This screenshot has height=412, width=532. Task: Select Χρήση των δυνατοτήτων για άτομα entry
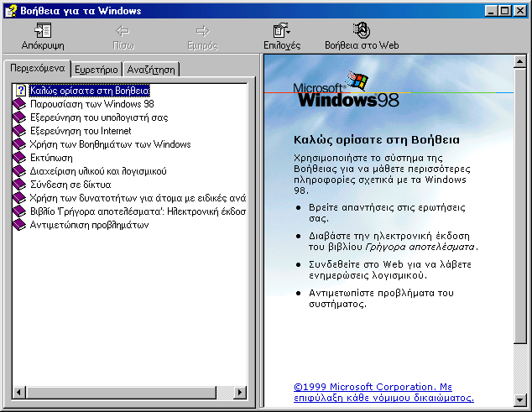tap(138, 198)
